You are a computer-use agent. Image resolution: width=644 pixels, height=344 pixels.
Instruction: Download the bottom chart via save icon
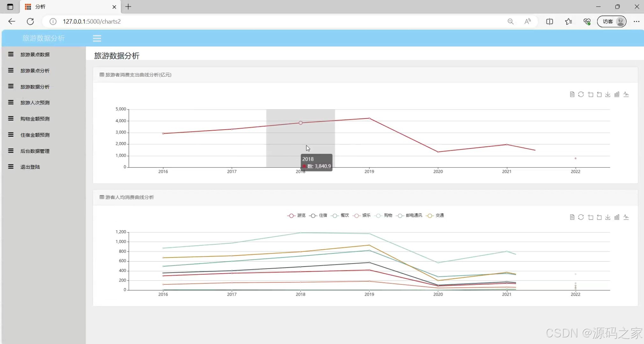pos(608,217)
